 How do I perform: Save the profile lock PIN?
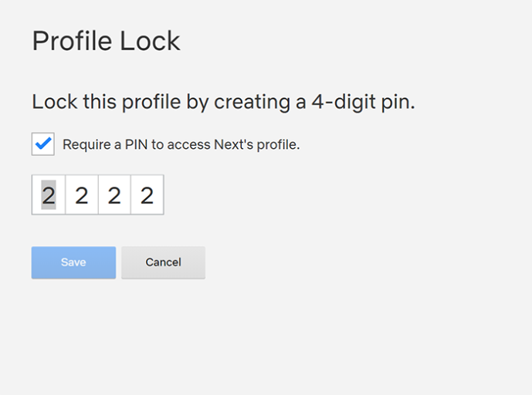tap(73, 262)
